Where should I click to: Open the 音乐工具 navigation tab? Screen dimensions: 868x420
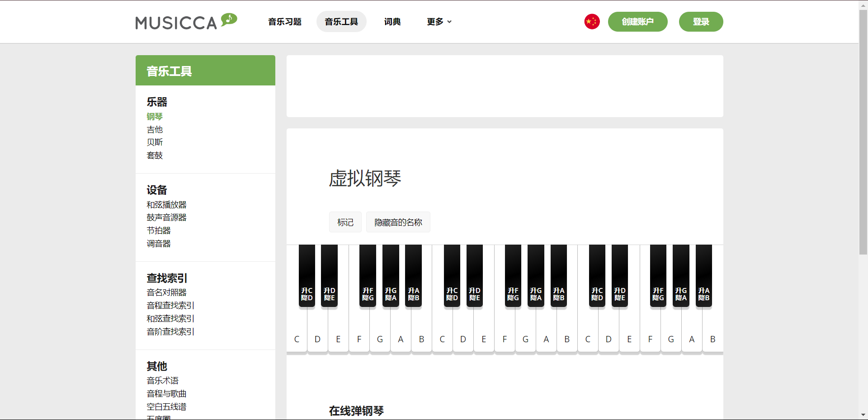pos(341,22)
